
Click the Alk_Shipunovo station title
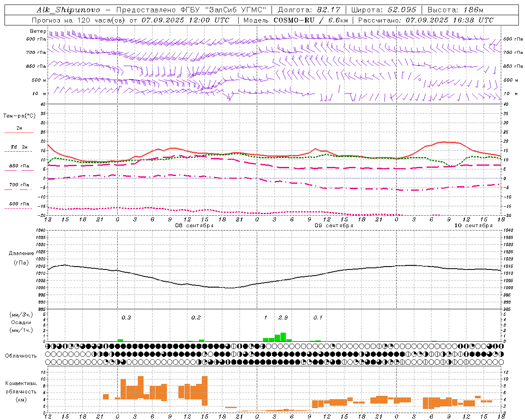click(68, 10)
